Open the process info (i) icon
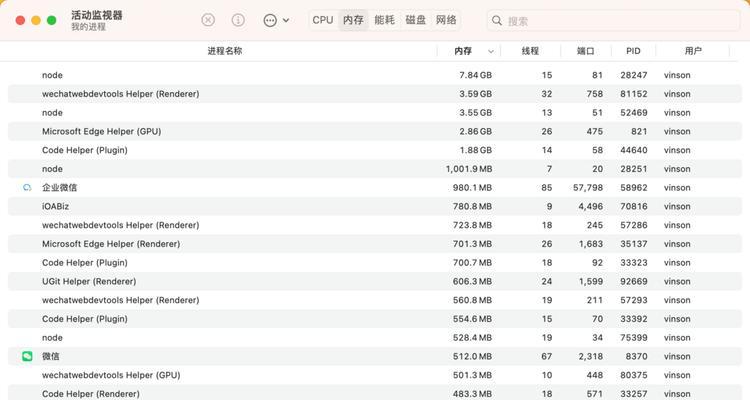Image resolution: width=750 pixels, height=400 pixels. click(238, 20)
